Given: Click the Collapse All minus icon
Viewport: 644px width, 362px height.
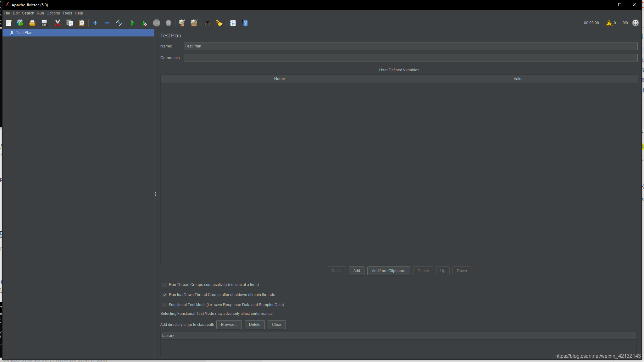Looking at the screenshot, I should [107, 23].
